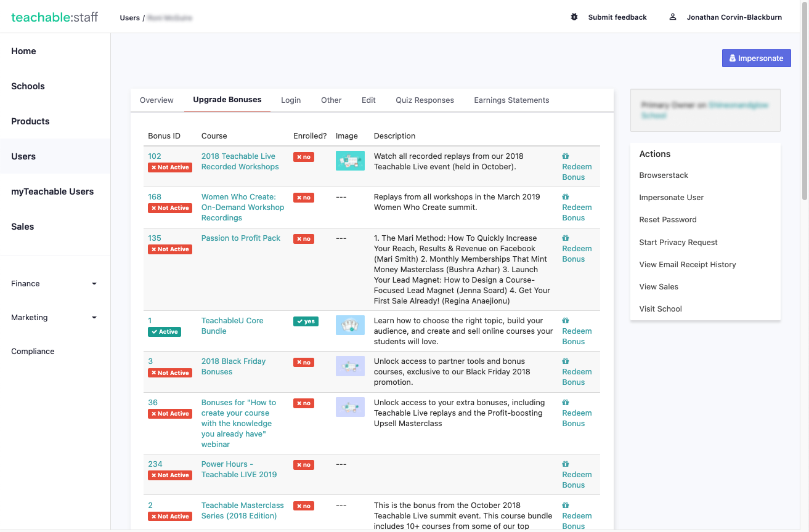The image size is (809, 532).
Task: Click the gift icon for bonus 102
Action: [x=566, y=156]
